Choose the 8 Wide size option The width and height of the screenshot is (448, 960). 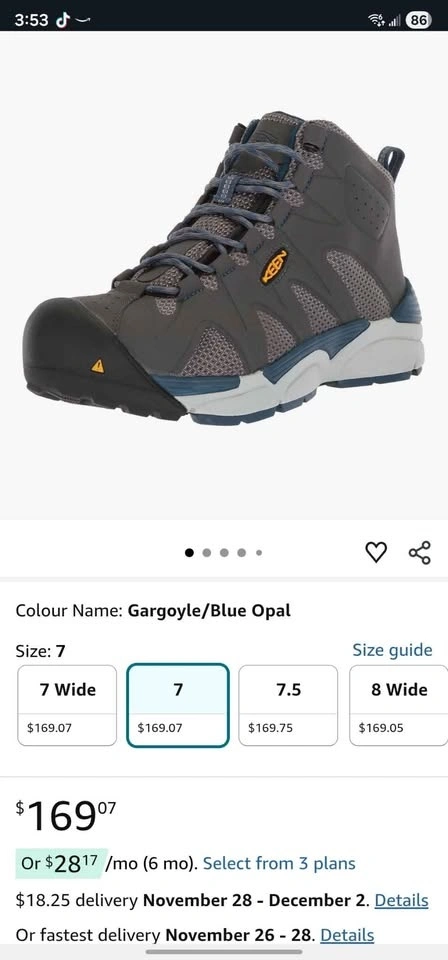point(398,705)
